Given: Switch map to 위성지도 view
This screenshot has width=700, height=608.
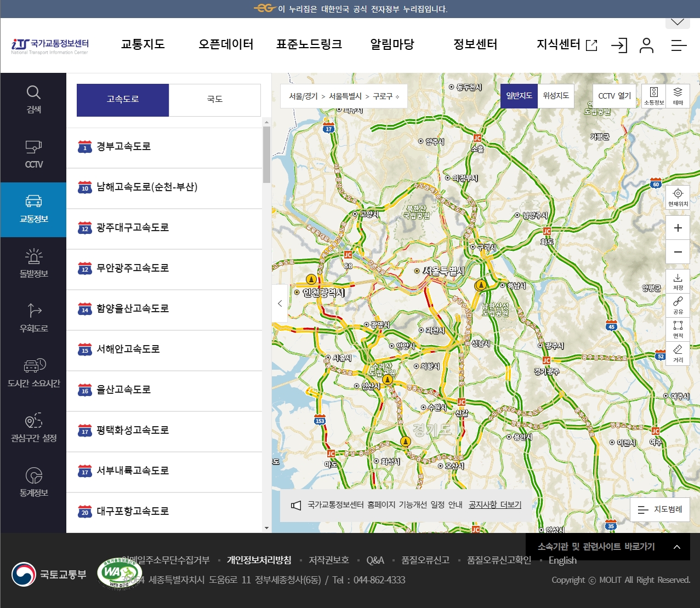Looking at the screenshot, I should tap(556, 96).
